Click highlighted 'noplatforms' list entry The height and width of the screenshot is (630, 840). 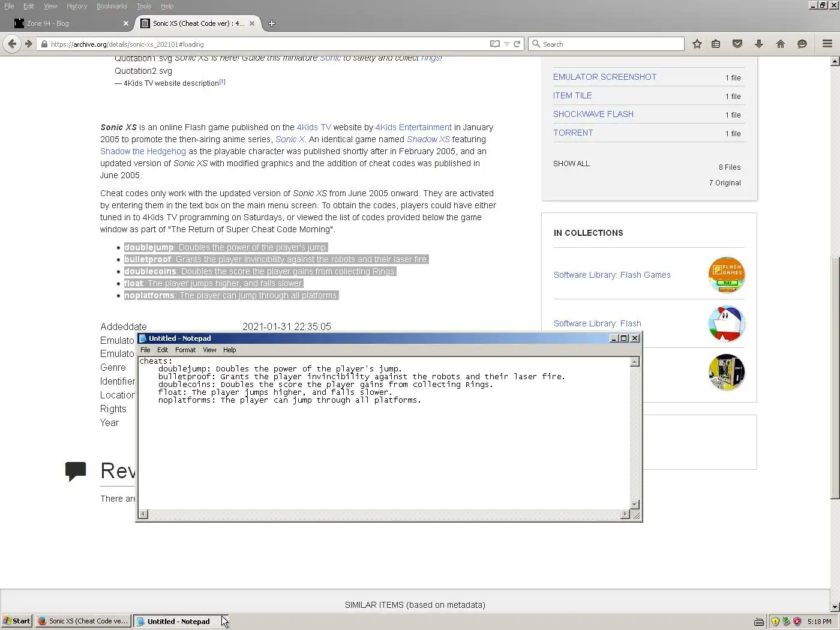coord(231,295)
